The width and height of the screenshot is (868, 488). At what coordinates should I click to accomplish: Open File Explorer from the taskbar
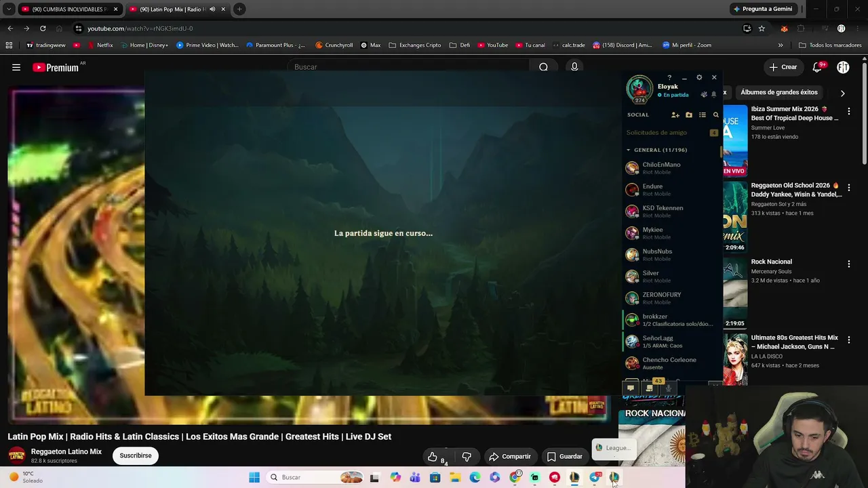pyautogui.click(x=455, y=477)
